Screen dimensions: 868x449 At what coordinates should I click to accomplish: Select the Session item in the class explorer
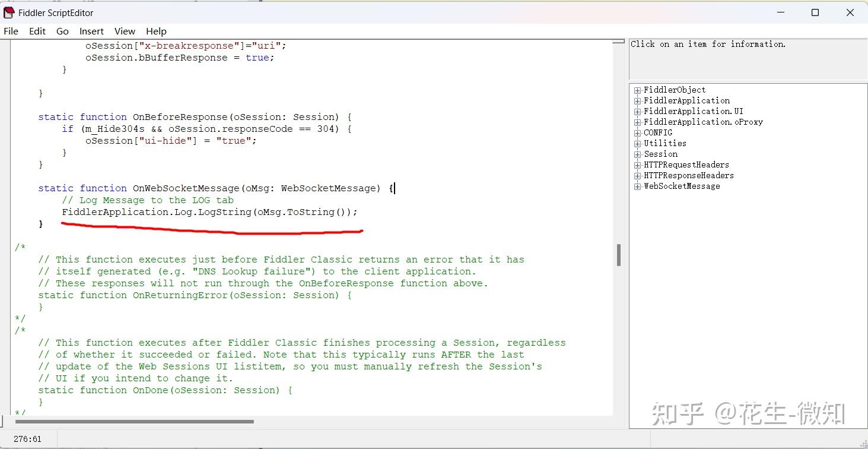(x=660, y=154)
